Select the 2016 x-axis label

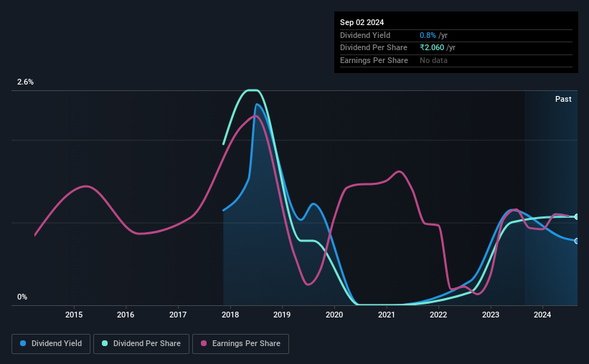pyautogui.click(x=126, y=315)
